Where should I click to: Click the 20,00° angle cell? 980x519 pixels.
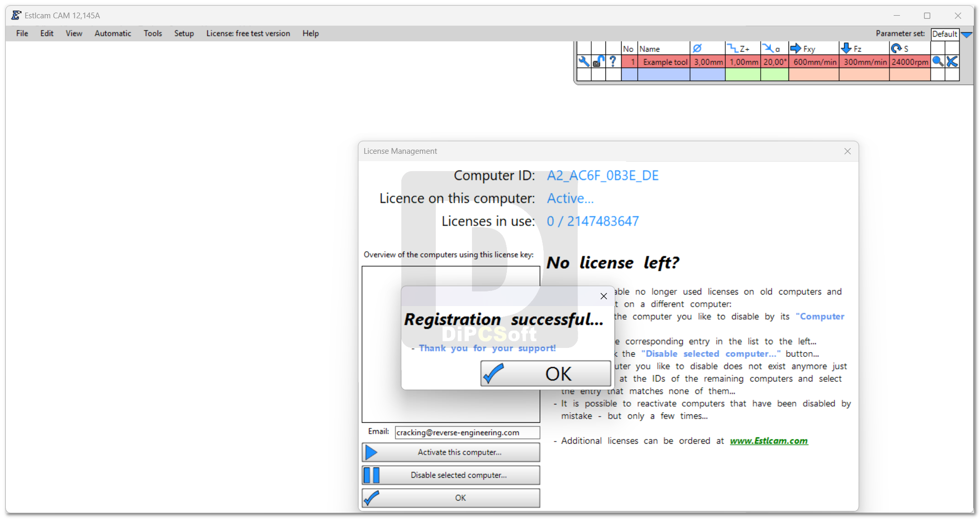coord(774,62)
